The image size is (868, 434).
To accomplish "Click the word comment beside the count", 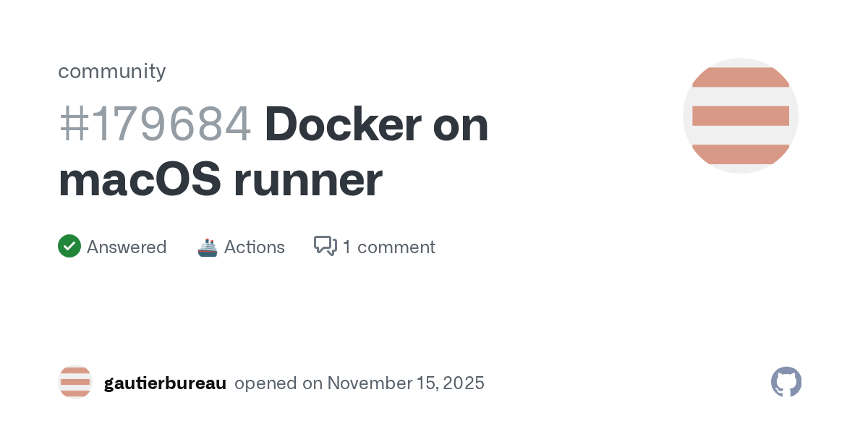I will click(x=396, y=247).
